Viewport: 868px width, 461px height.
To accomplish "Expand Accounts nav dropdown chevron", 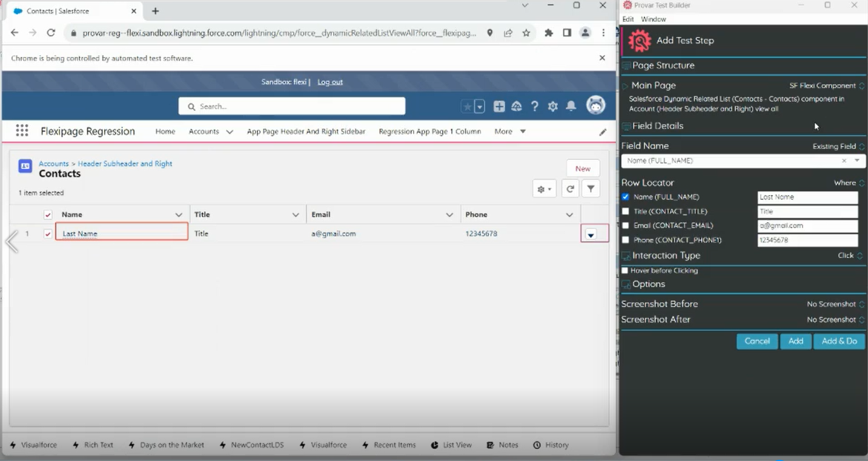I will click(230, 131).
